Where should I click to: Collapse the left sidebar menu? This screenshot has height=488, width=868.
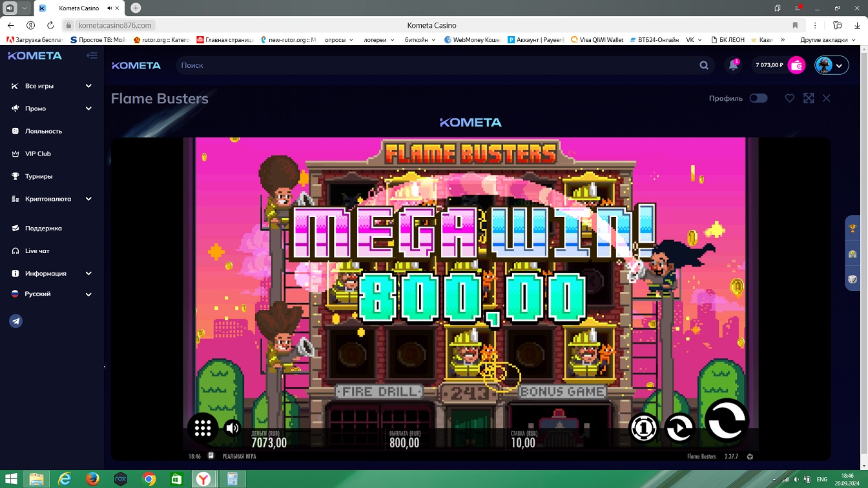point(92,56)
